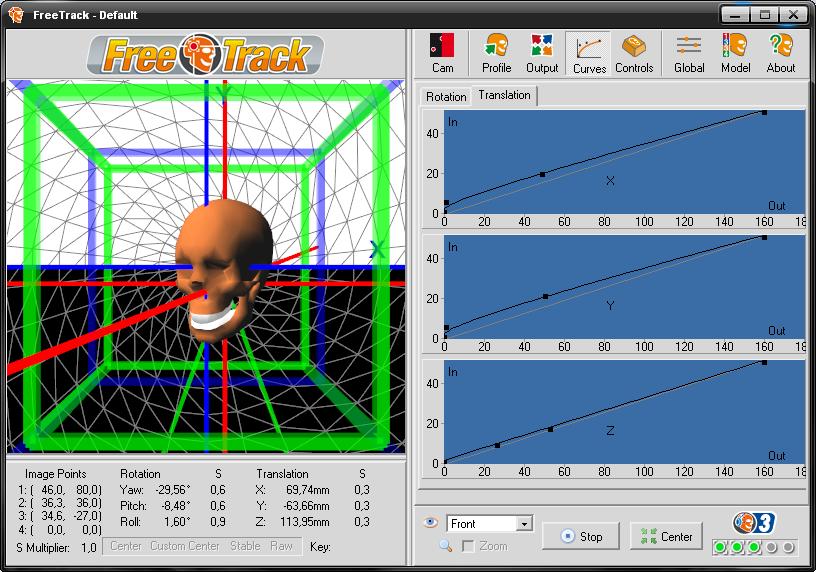Maximize the FreeTrack window
The height and width of the screenshot is (572, 816).
pyautogui.click(x=764, y=15)
